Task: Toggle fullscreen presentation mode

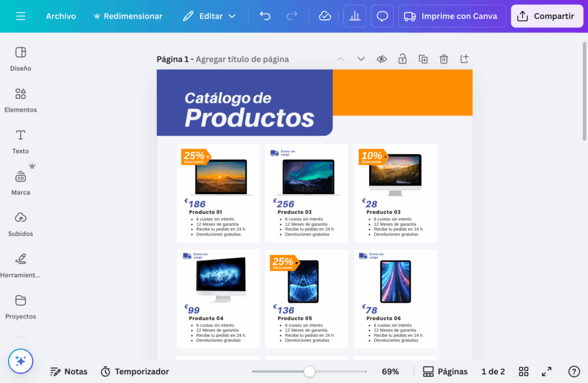Action: (547, 372)
